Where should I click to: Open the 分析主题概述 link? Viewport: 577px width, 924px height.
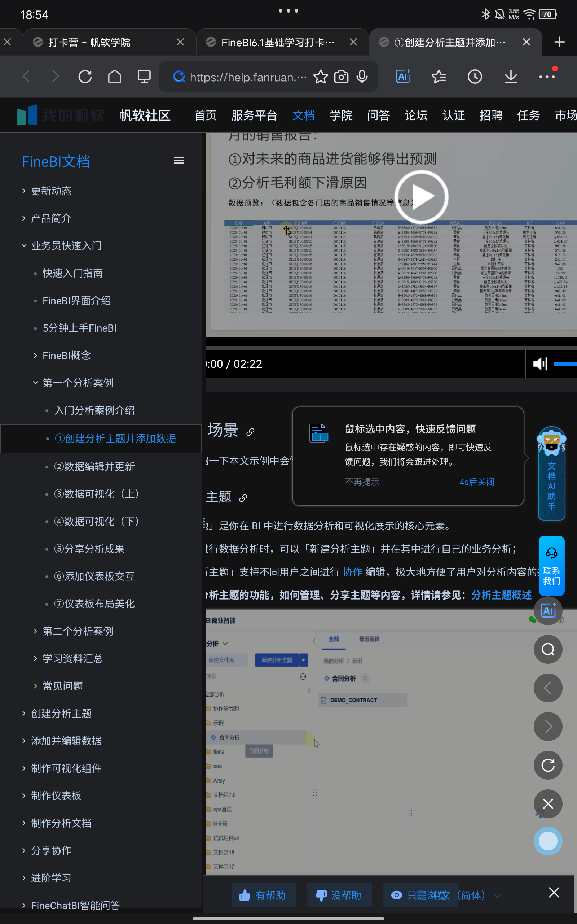(x=501, y=594)
